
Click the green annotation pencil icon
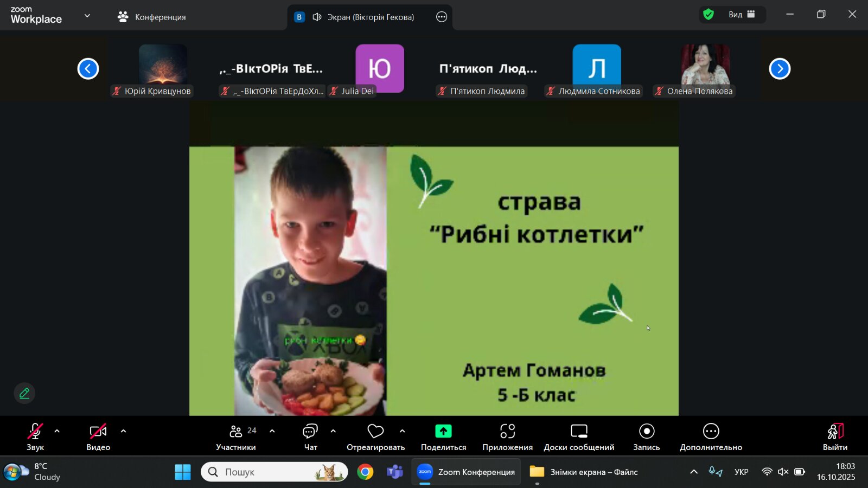tap(24, 393)
